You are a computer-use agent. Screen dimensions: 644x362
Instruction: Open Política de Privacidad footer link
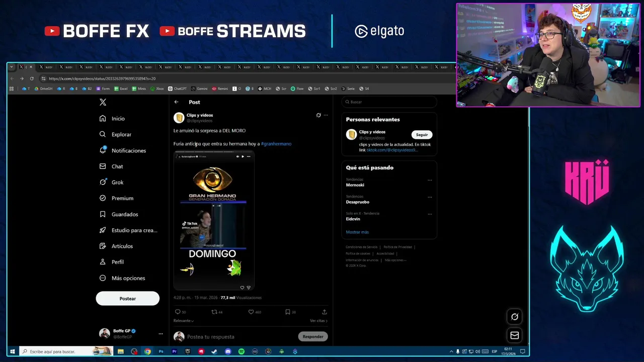397,247
